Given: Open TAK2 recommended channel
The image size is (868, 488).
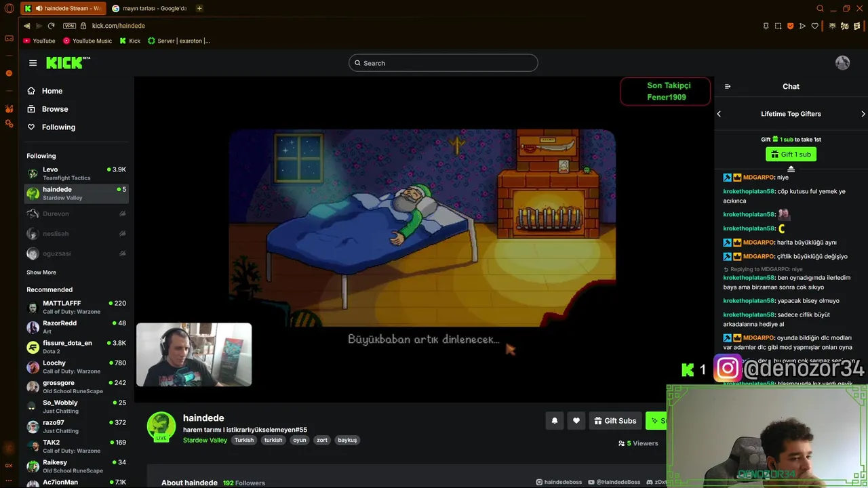Looking at the screenshot, I should 76,447.
